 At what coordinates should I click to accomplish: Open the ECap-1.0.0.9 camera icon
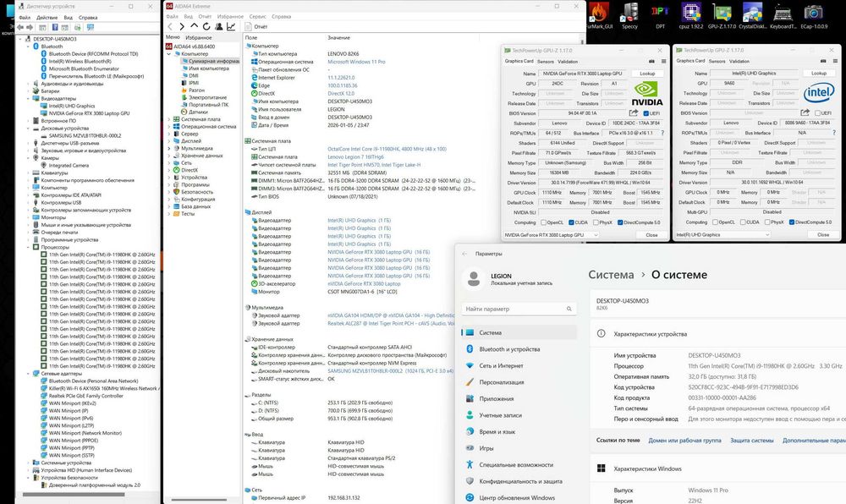814,15
